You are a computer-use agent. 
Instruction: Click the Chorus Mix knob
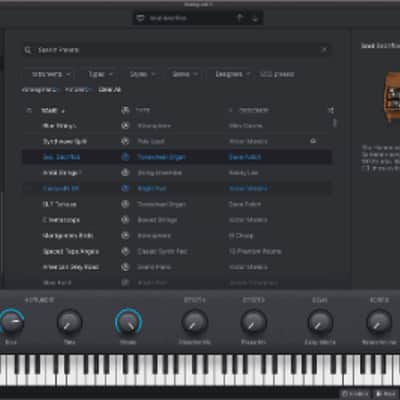195,322
